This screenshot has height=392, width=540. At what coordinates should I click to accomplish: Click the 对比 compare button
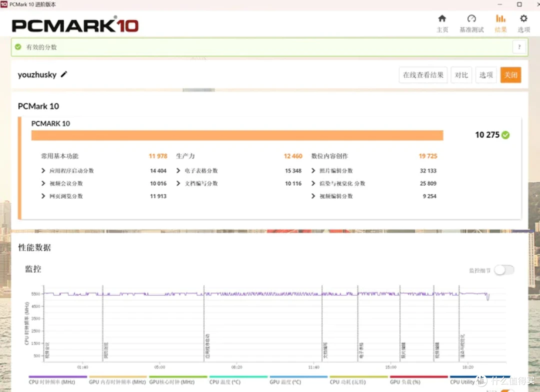coord(461,75)
